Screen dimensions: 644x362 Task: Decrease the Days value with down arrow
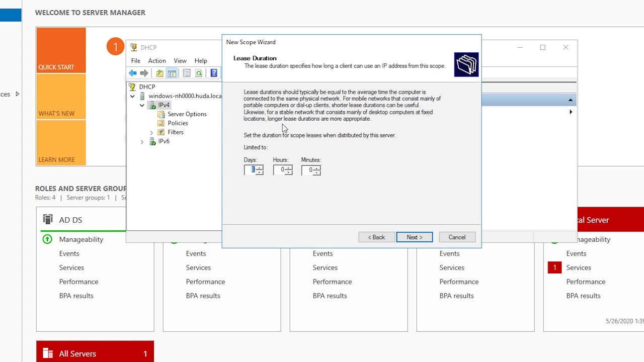click(260, 172)
